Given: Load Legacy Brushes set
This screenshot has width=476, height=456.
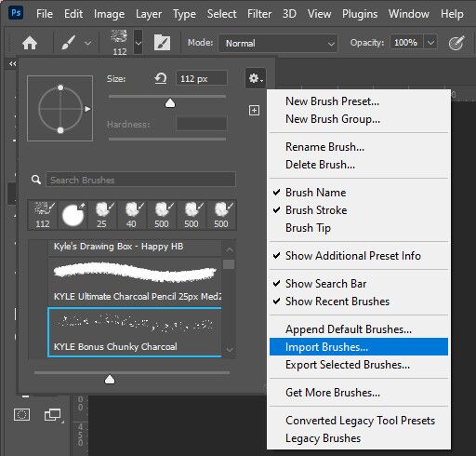Looking at the screenshot, I should point(359,438).
